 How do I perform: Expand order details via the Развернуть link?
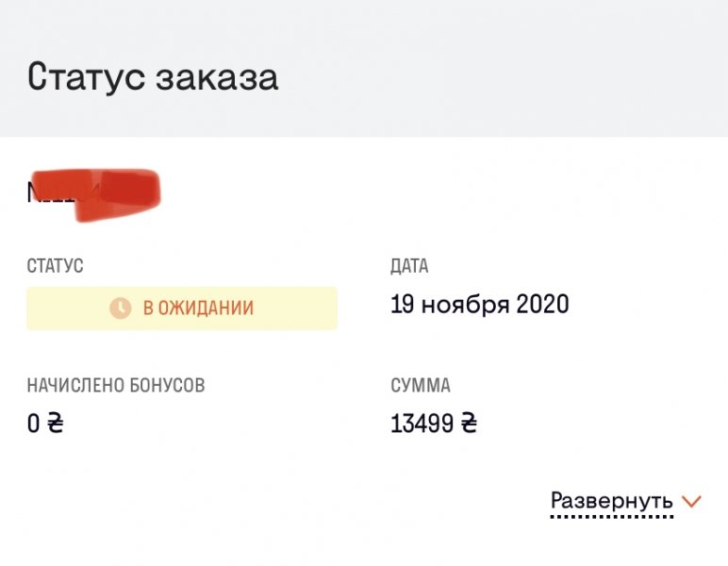click(611, 501)
